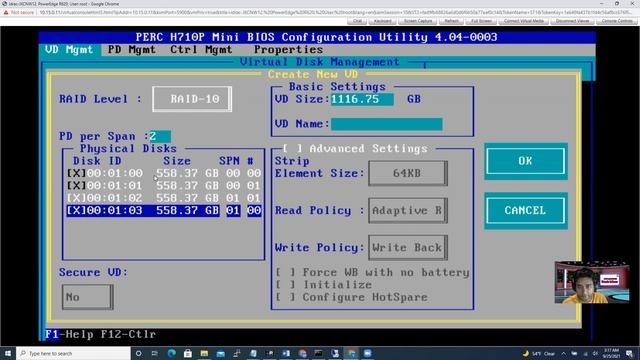The height and width of the screenshot is (360, 640).
Task: Click the VD Size field
Action: click(x=362, y=99)
